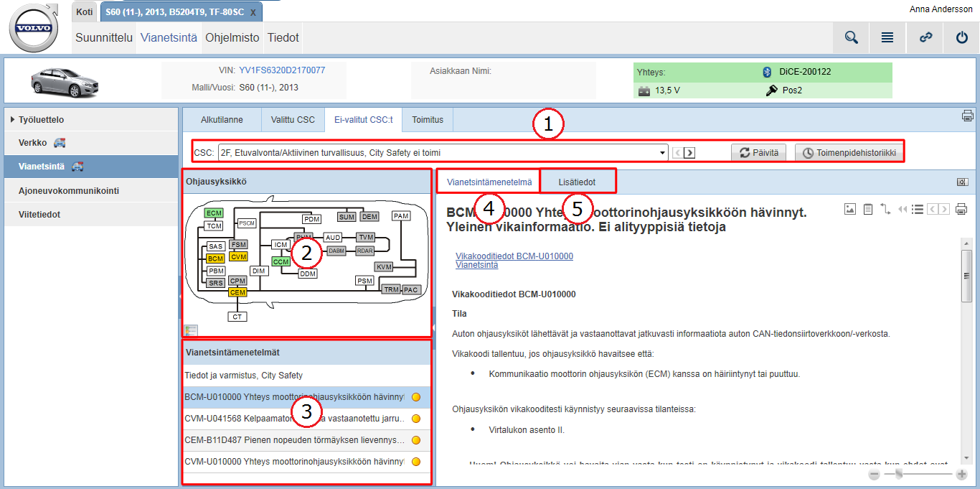Select Viitetiedot in the sidebar

91,214
